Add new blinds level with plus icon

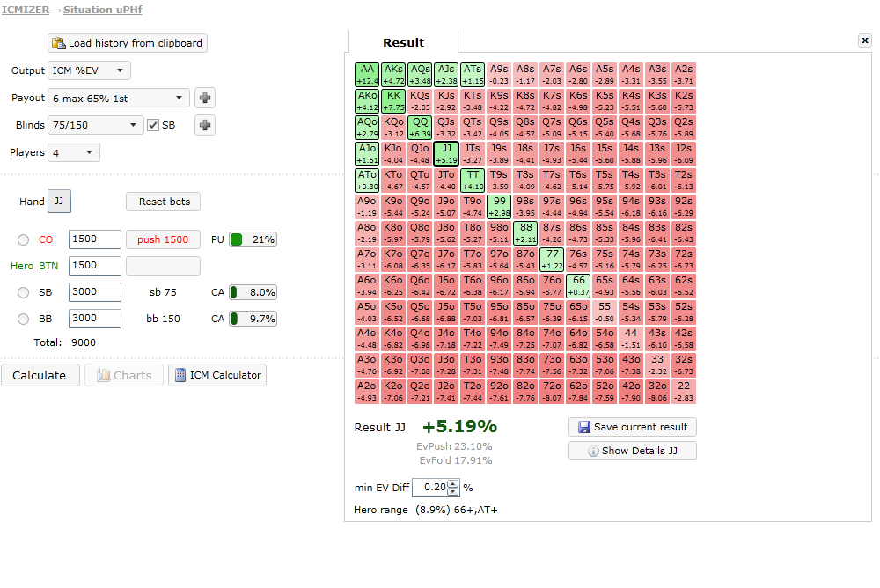[205, 125]
